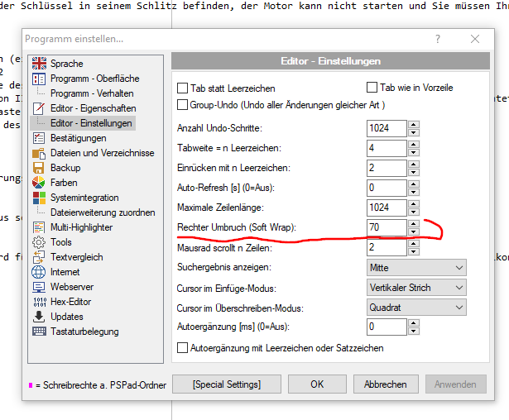Screen dimensions: 509x420
Task: Open the Farben settings page
Action: point(64,183)
